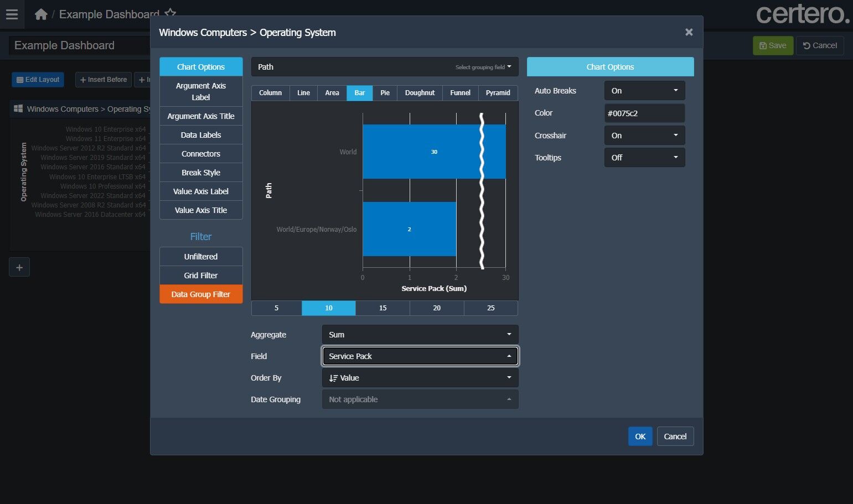Open the Aggregate Sum dropdown
Viewport: 853px width, 504px height.
pos(420,335)
